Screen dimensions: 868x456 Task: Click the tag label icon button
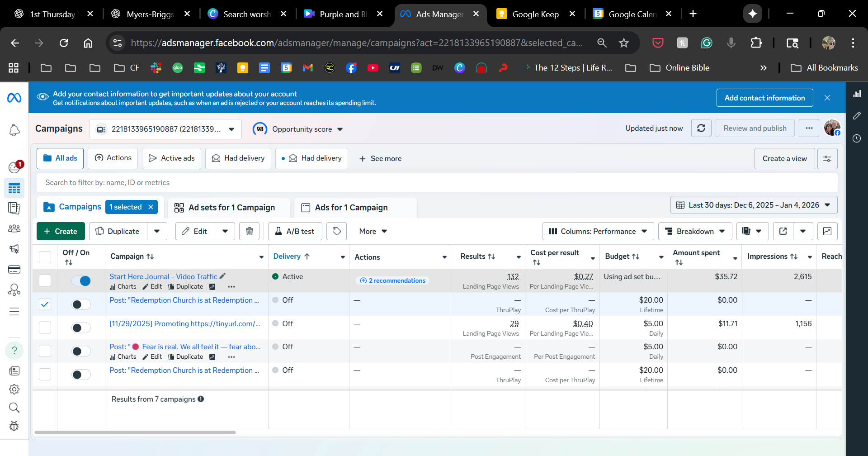point(337,231)
